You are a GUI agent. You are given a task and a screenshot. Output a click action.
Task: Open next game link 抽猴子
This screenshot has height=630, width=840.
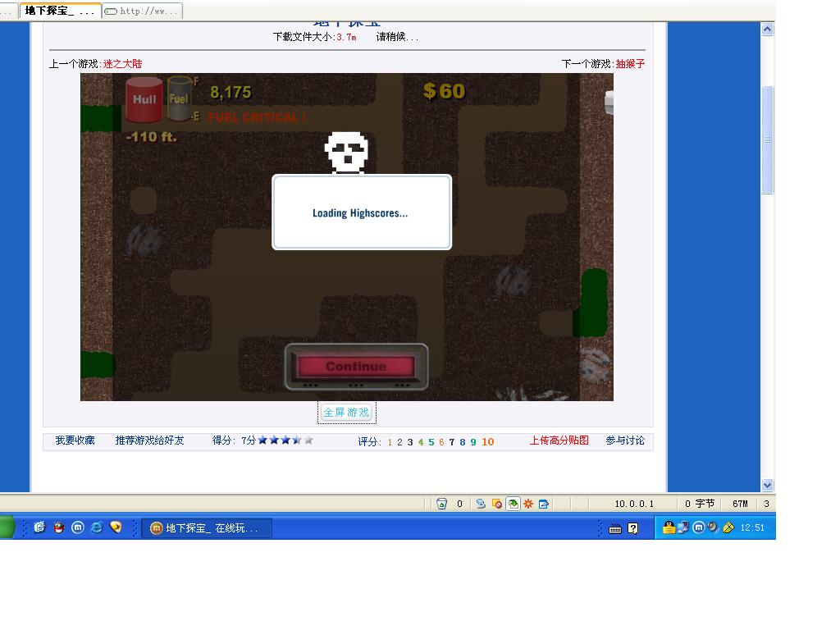click(x=630, y=64)
